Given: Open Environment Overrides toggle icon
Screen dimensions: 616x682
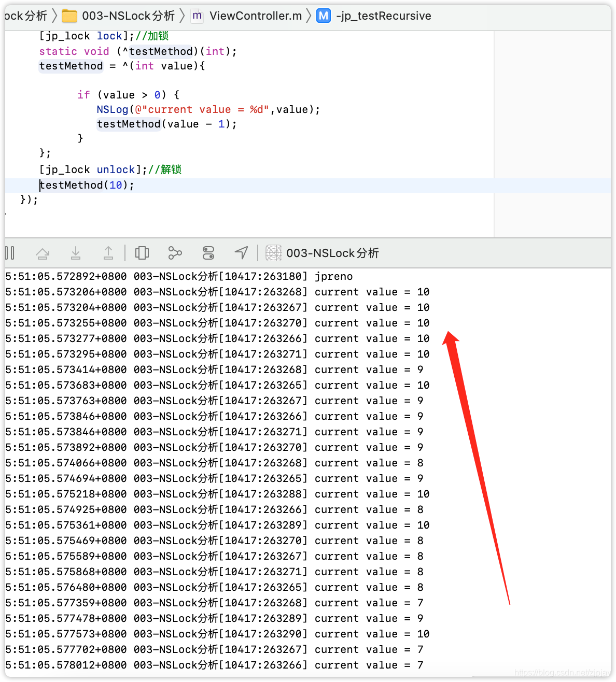Looking at the screenshot, I should coord(208,253).
